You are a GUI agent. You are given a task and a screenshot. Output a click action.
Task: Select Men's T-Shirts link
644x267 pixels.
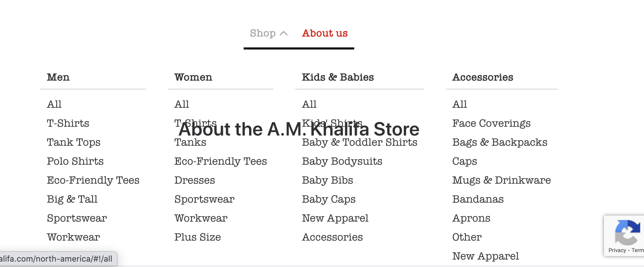coord(68,123)
